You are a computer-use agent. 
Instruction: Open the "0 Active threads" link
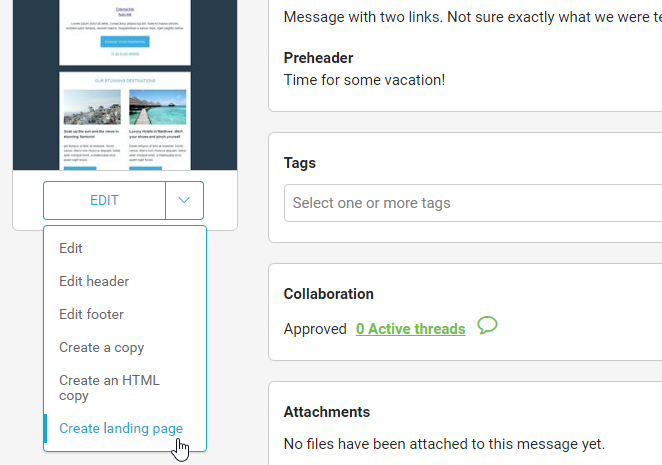[410, 329]
